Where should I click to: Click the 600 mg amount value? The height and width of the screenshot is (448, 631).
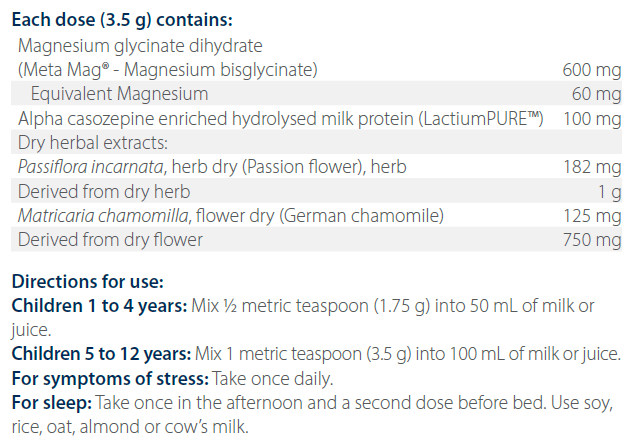592,69
